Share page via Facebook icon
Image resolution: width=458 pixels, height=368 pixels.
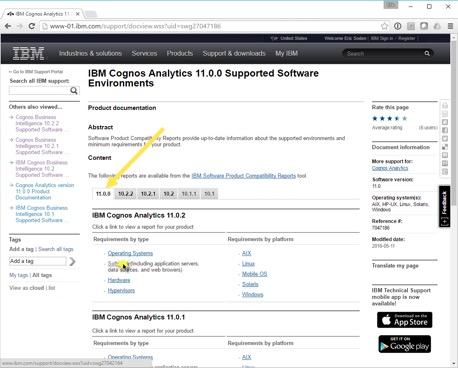click(445, 130)
